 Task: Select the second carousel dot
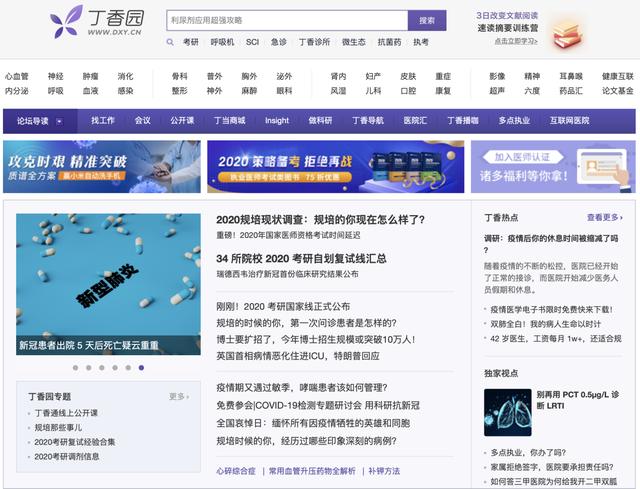(89, 368)
